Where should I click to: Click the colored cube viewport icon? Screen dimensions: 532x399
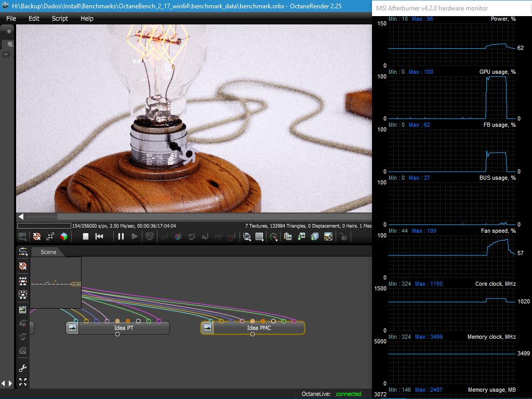coord(64,236)
